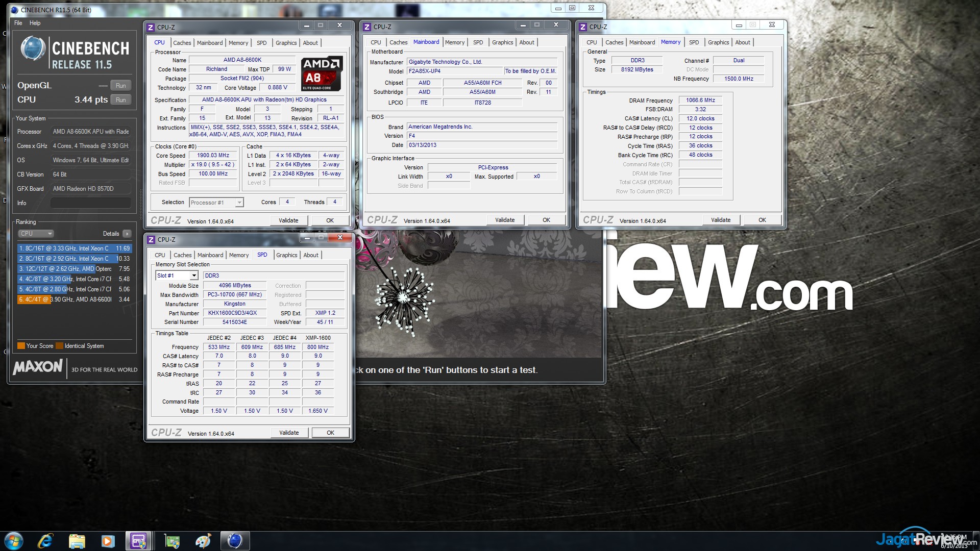
Task: Open the CPU ranking type dropdown
Action: click(36, 234)
